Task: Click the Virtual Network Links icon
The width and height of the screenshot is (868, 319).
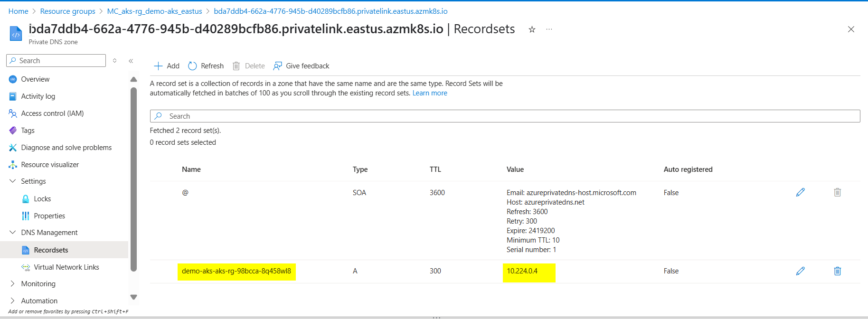Action: point(26,267)
